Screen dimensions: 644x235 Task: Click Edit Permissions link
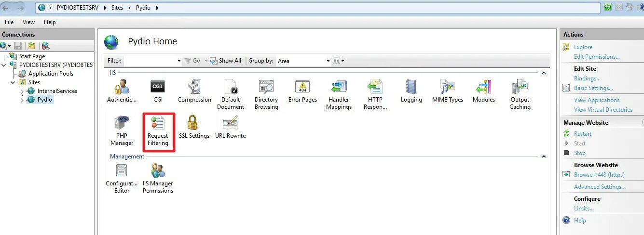[597, 57]
